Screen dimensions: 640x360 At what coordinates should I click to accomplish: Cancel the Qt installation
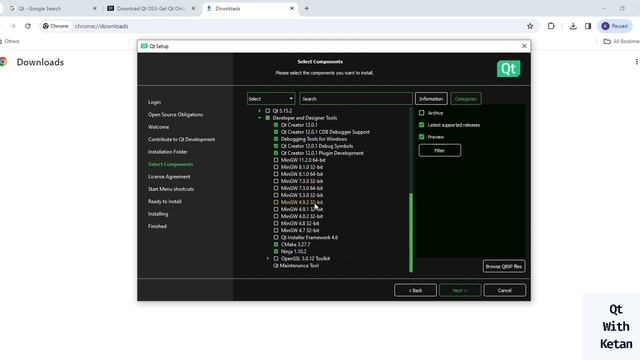pyautogui.click(x=504, y=291)
